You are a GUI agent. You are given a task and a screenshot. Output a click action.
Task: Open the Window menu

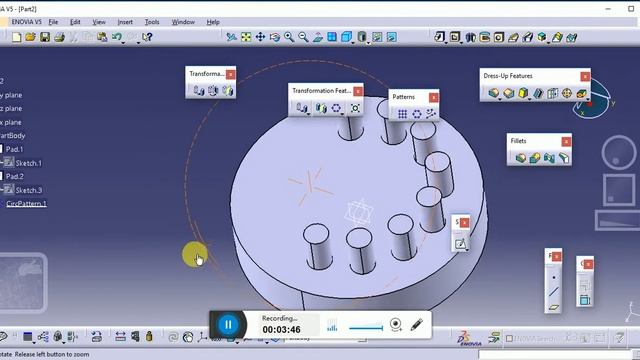point(183,22)
